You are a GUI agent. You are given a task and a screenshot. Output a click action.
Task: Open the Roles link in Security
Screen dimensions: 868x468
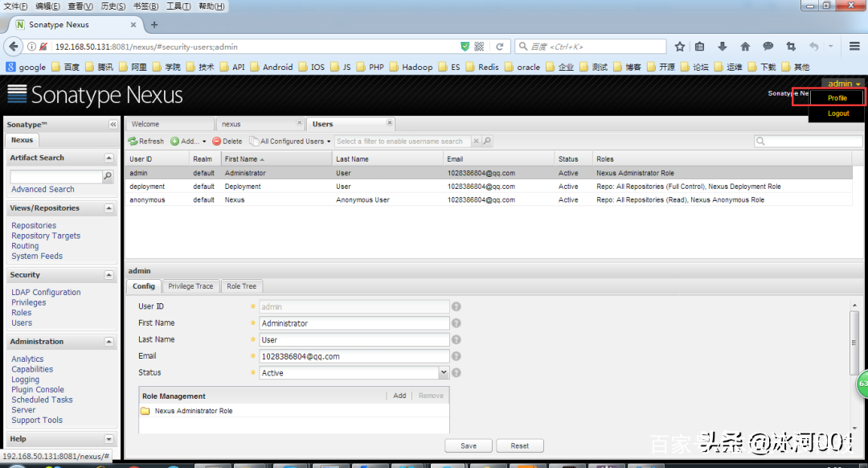(x=22, y=313)
